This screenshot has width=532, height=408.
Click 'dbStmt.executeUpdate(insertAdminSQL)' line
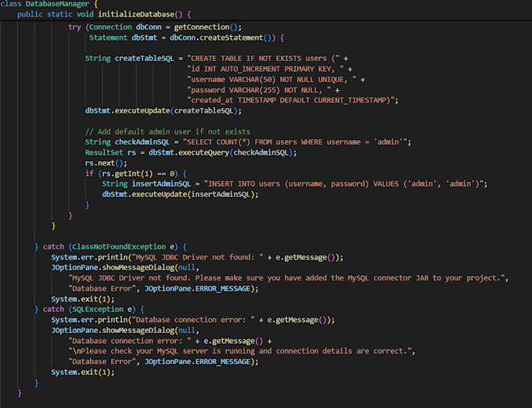180,194
